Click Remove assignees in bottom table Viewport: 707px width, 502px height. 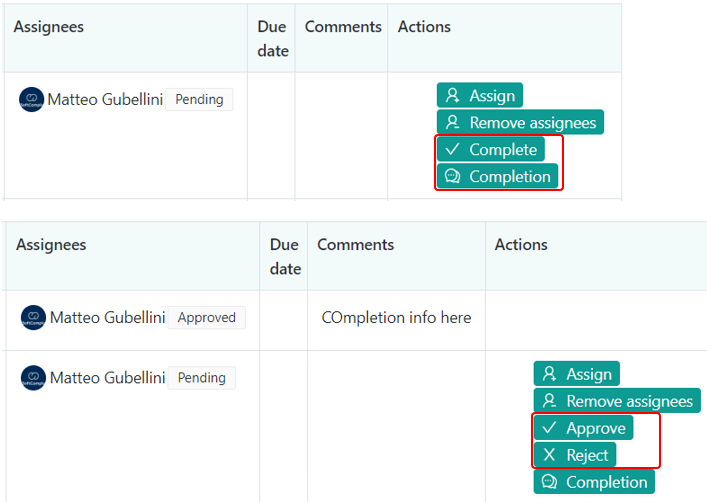pos(617,401)
